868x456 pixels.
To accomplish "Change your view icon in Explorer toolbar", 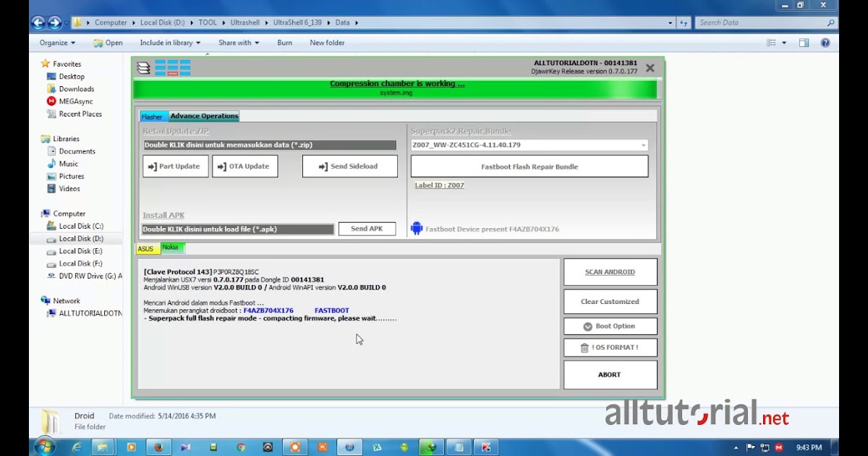I will tap(772, 43).
